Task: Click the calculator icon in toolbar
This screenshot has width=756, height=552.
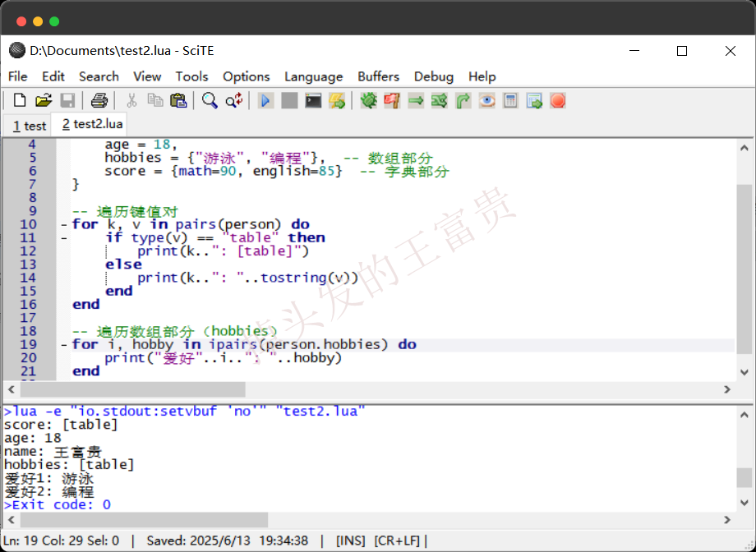Action: point(510,101)
